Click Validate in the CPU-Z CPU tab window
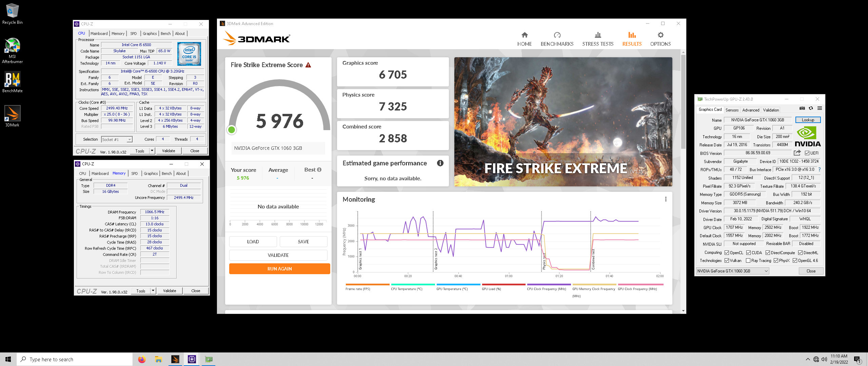Viewport: 868px width, 366px height. point(169,151)
